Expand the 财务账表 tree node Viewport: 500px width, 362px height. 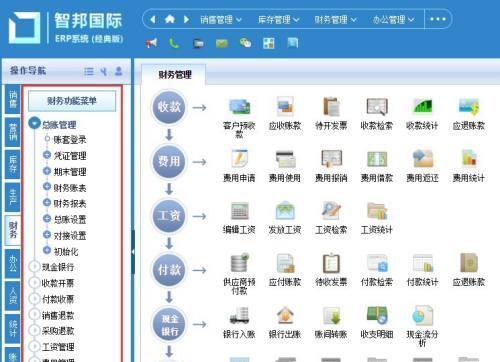47,187
